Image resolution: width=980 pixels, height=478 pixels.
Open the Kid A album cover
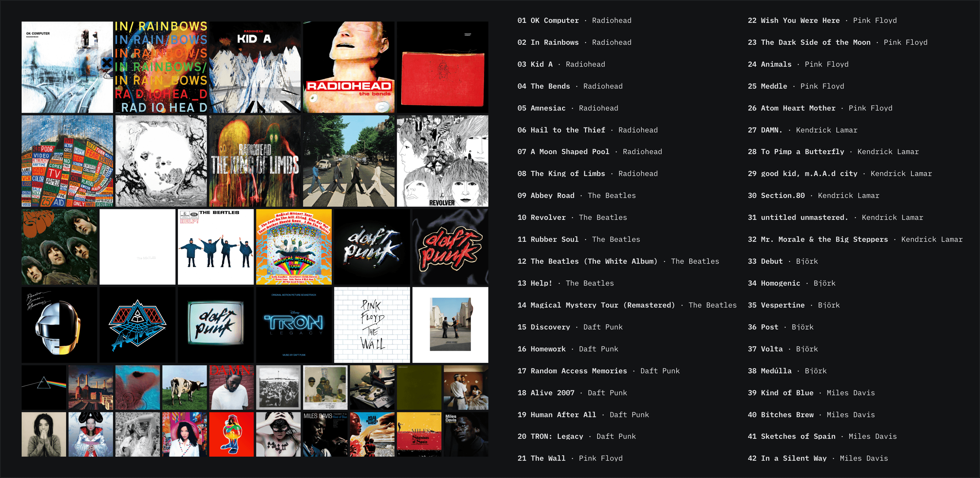[x=255, y=67]
